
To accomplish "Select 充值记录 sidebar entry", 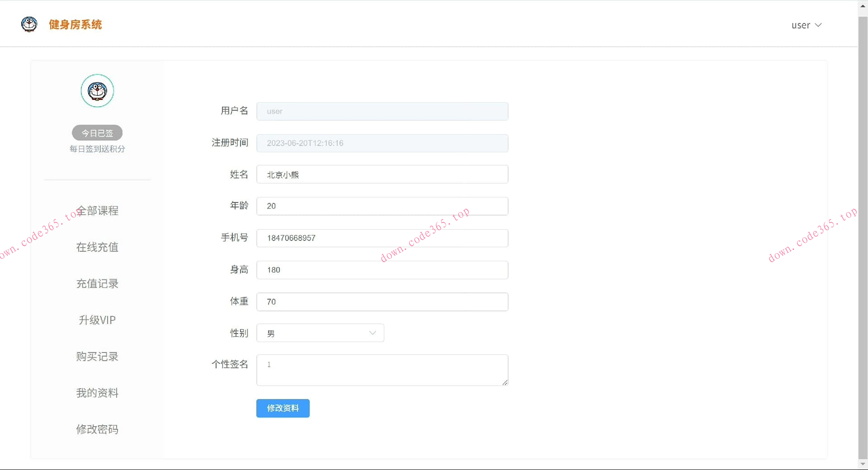I will tap(97, 283).
